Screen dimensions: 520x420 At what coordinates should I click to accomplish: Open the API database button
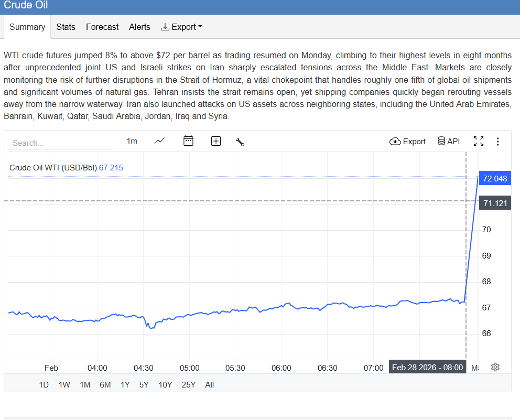coord(448,142)
